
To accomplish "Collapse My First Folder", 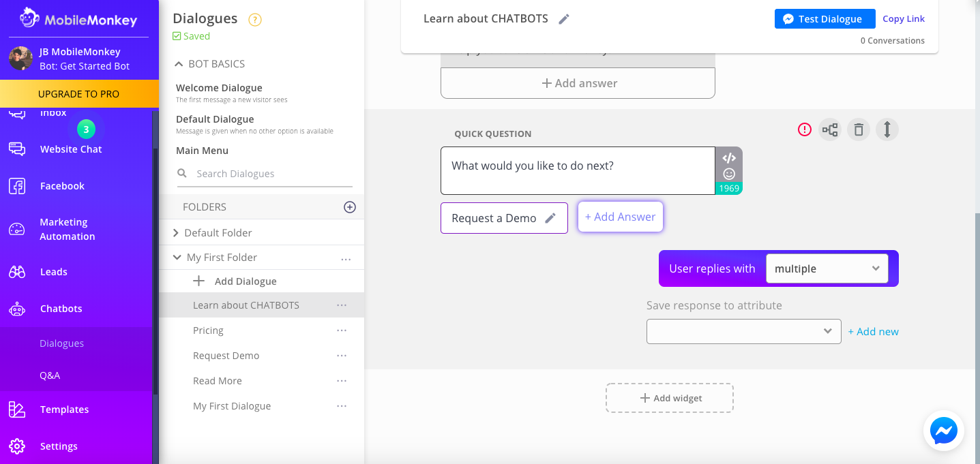I will 177,257.
